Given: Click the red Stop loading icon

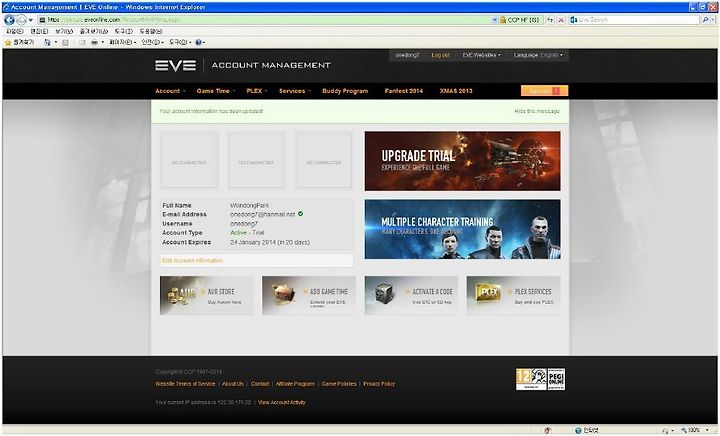Looking at the screenshot, I should point(561,20).
